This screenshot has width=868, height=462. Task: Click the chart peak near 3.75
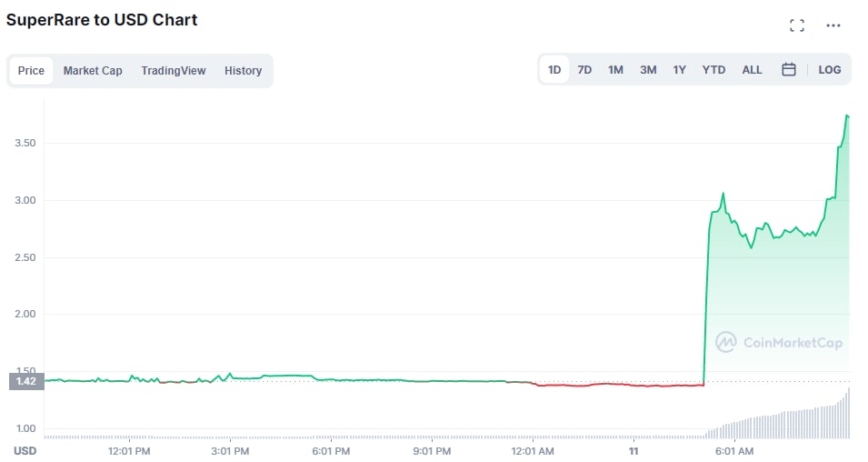(847, 115)
